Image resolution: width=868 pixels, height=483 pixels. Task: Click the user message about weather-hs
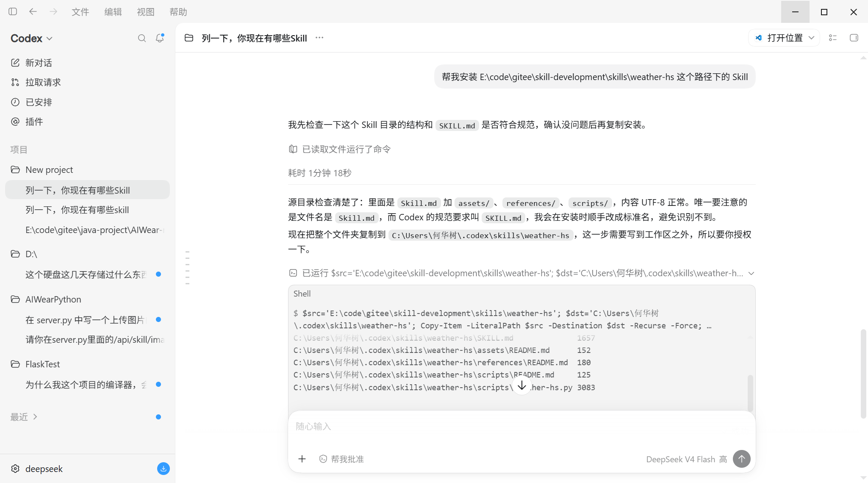(595, 77)
